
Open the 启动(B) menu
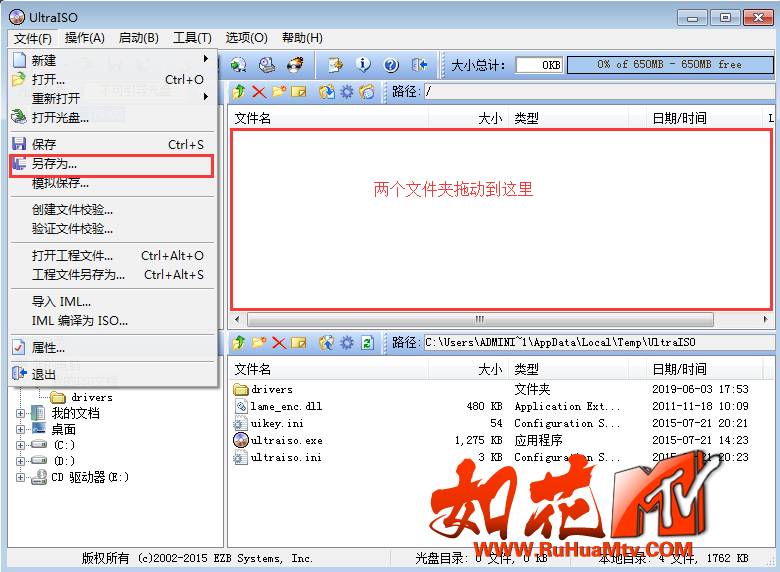pos(139,38)
